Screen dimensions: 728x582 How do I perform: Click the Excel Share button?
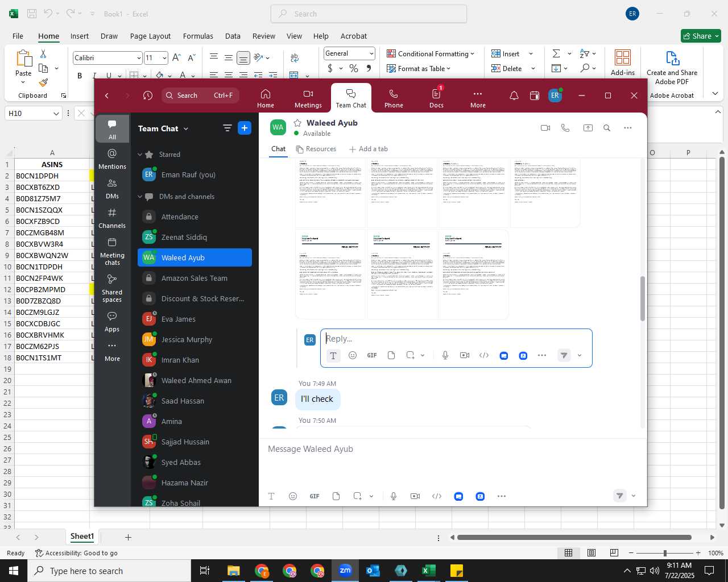click(x=701, y=36)
